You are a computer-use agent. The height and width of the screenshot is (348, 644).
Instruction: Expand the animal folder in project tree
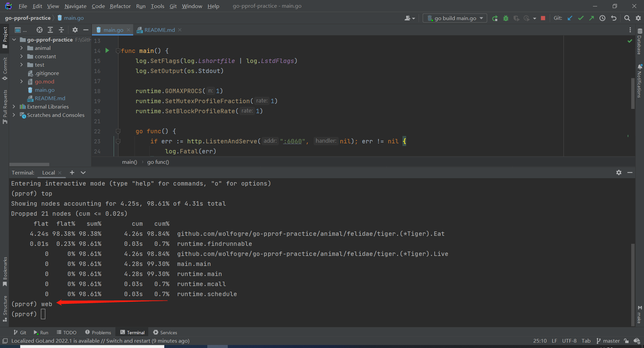tap(21, 48)
